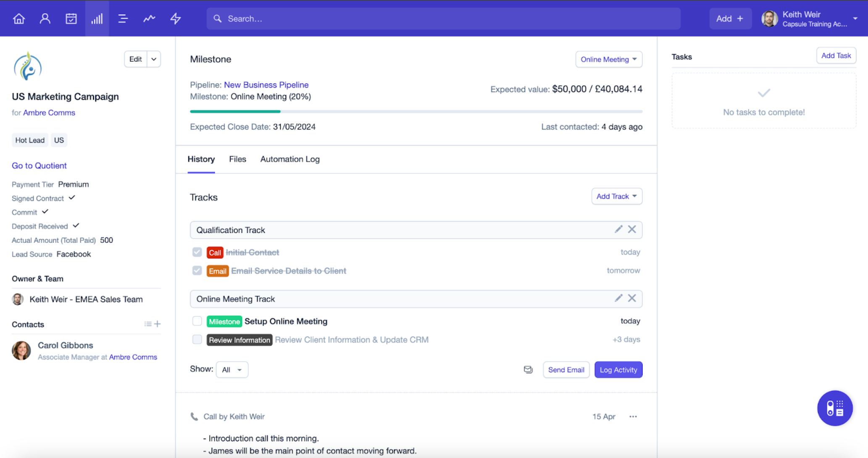Remove the Qualification Track with X icon

tap(632, 229)
